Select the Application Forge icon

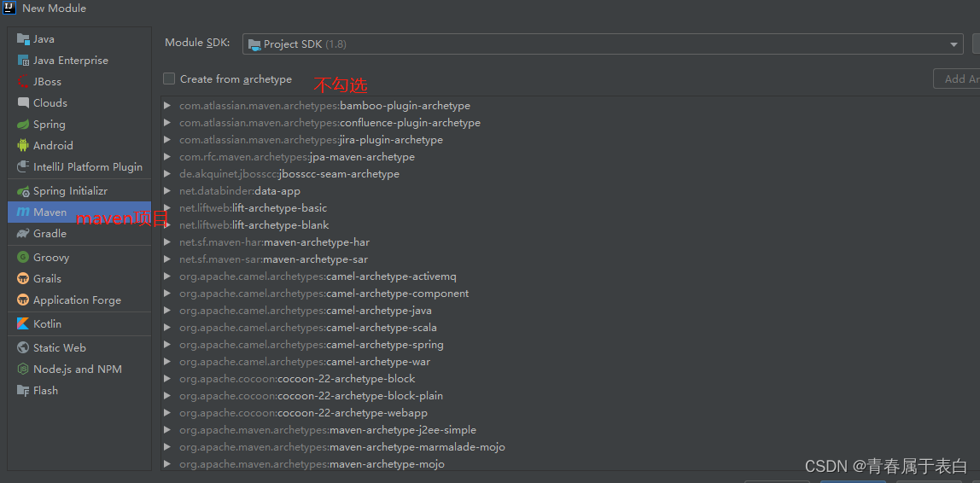point(23,300)
